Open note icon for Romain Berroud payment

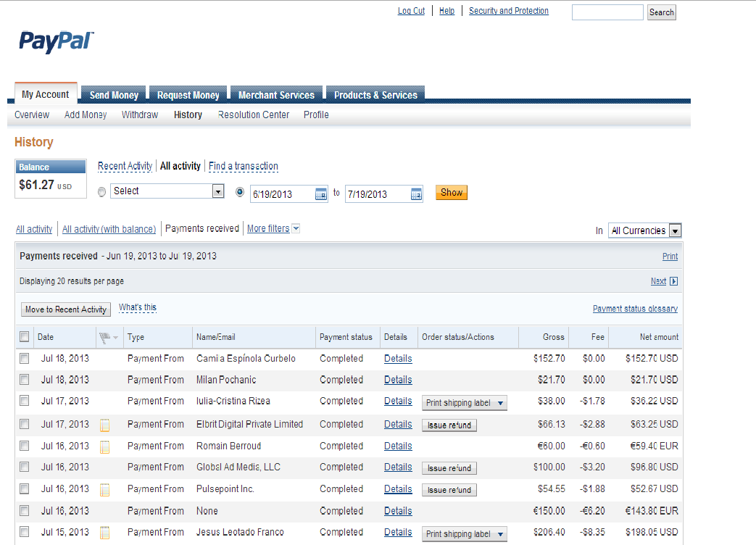coord(104,446)
